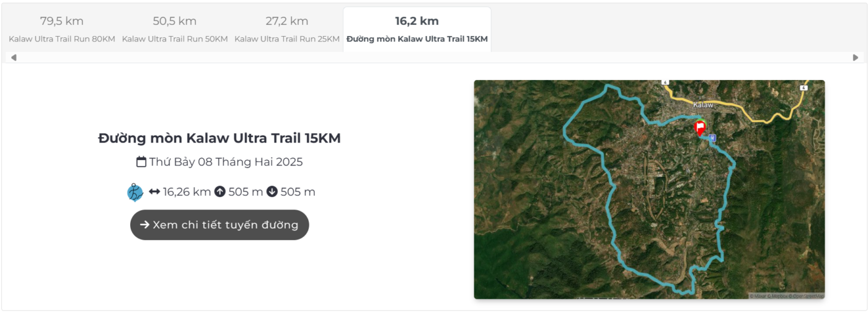Click the elevation loss down-arrow icon
This screenshot has height=315, width=868.
272,192
